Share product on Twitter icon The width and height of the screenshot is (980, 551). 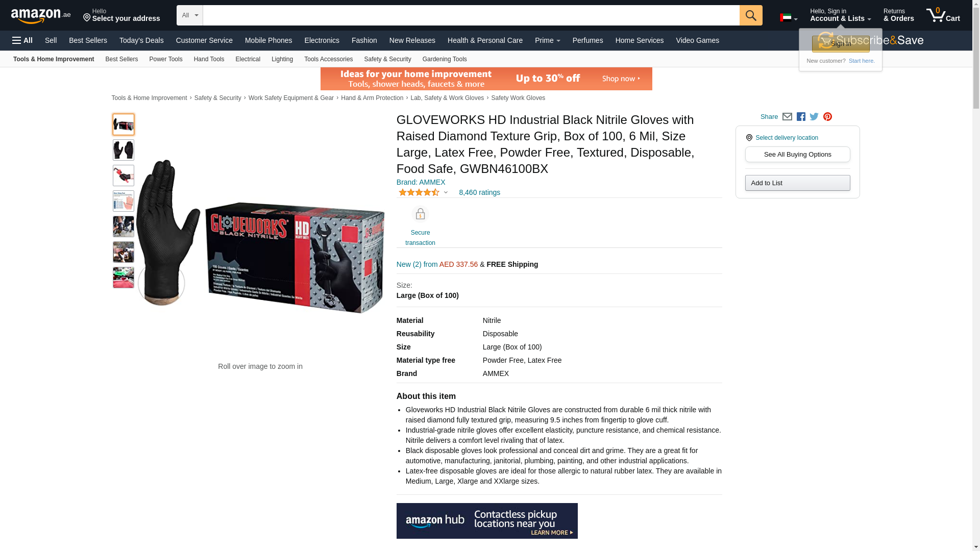click(x=814, y=117)
